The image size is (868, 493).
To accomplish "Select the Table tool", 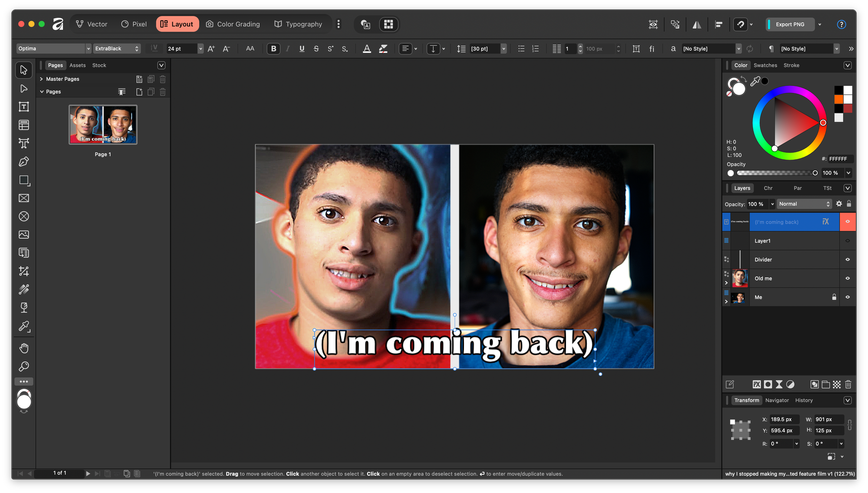I will pos(24,125).
